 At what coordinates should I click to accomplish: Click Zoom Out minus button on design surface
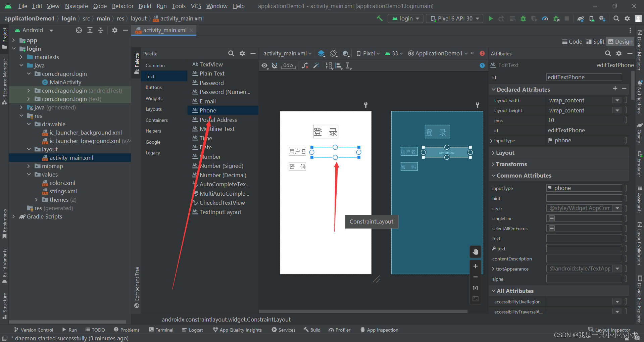tap(476, 277)
